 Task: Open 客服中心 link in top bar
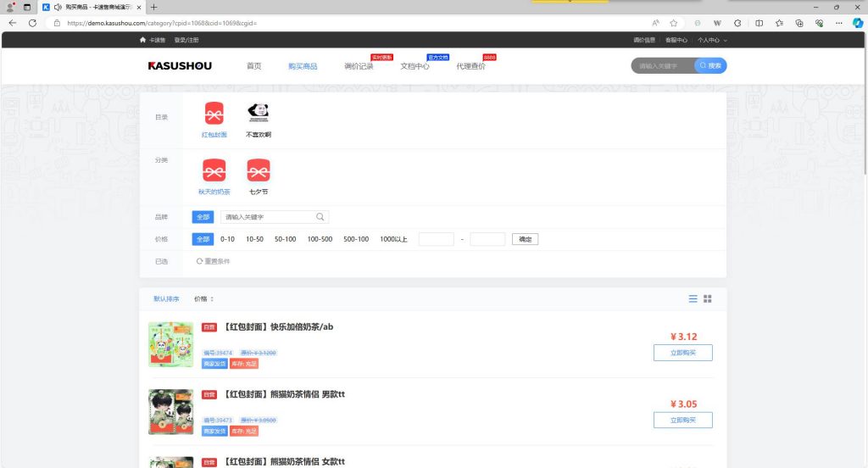pyautogui.click(x=676, y=40)
